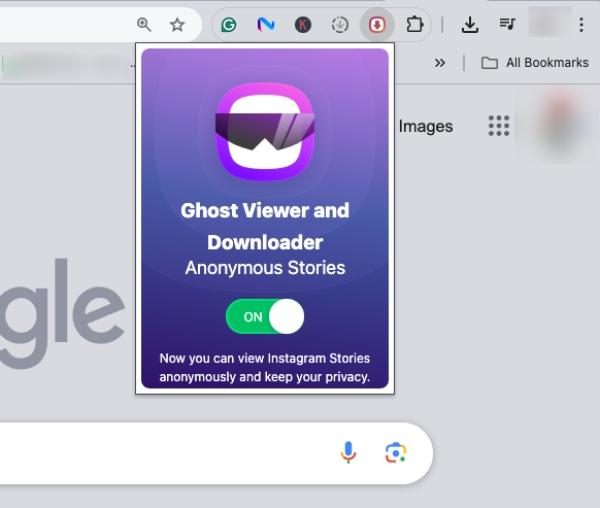Search by image with Google Lens icon
The height and width of the screenshot is (508, 600).
point(395,453)
